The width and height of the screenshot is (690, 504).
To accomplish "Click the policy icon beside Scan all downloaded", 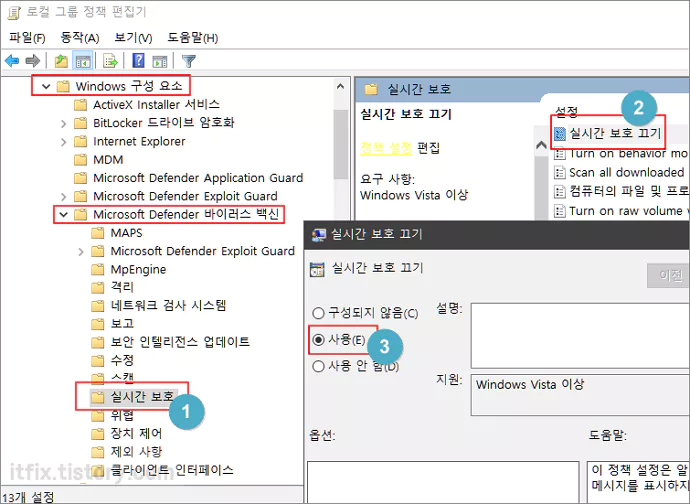I will coord(559,173).
